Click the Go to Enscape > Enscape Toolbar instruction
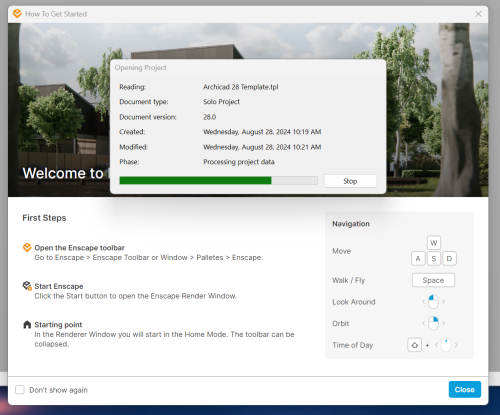The image size is (500, 415). coord(149,257)
